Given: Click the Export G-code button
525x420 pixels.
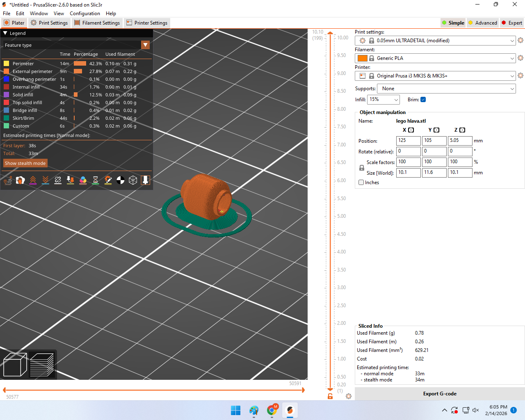Looking at the screenshot, I should [440, 394].
